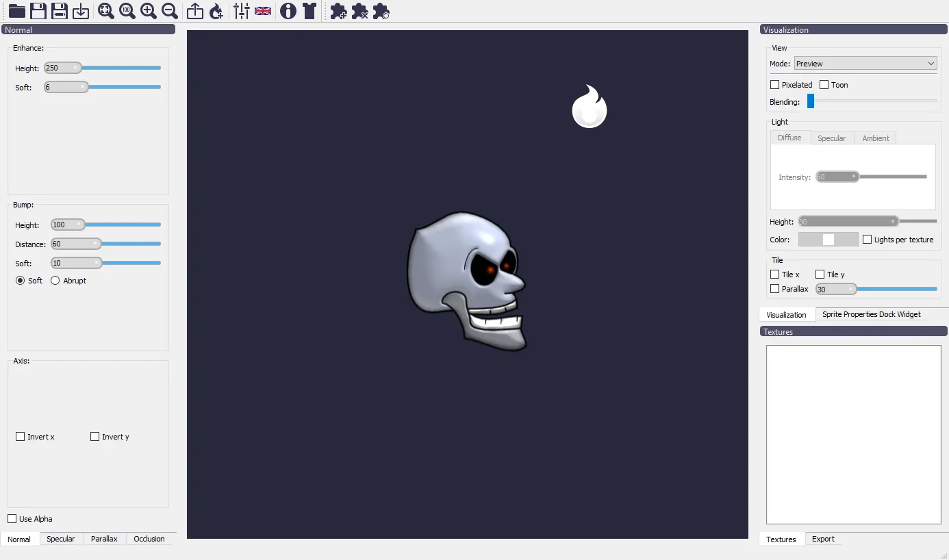
Task: Open the Ambient light tab
Action: click(x=876, y=138)
